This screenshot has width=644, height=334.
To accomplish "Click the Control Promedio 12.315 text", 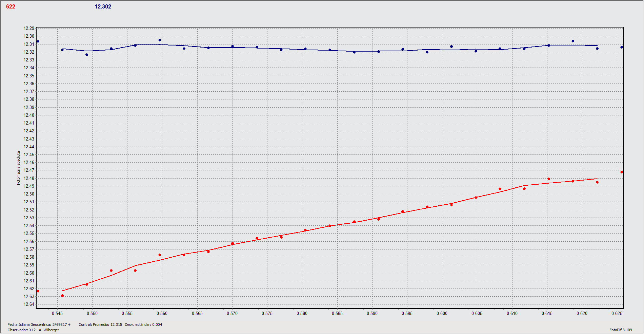I will click(x=100, y=324).
